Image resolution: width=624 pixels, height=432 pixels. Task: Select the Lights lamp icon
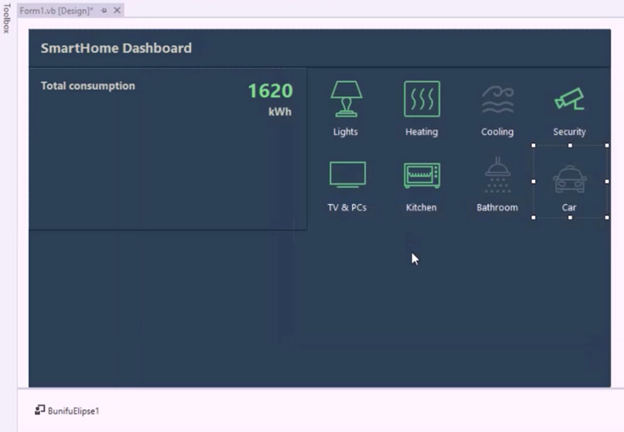tap(346, 99)
